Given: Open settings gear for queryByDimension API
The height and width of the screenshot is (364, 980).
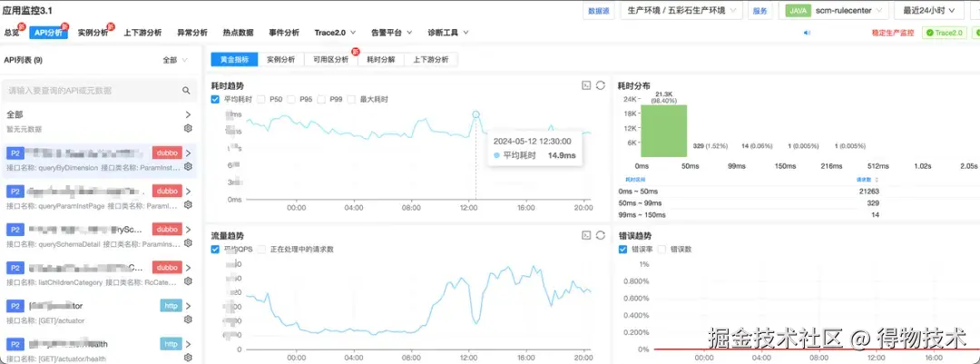Looking at the screenshot, I should [x=188, y=167].
